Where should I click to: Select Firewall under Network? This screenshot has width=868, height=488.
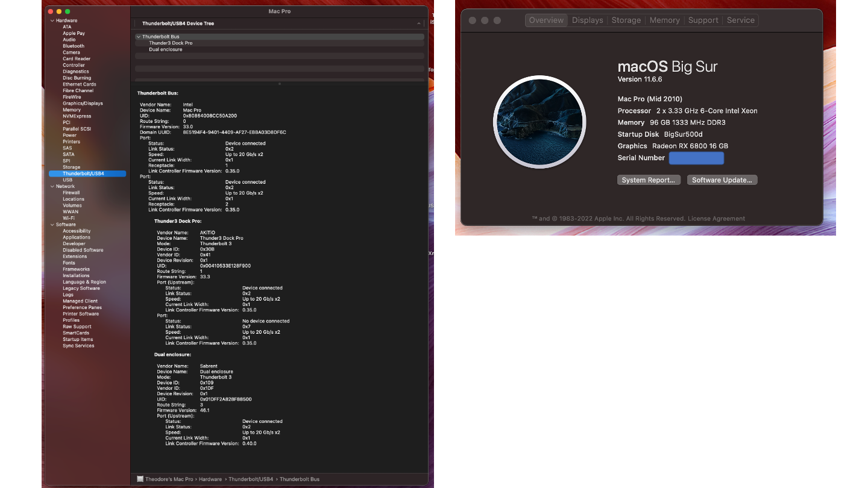71,193
